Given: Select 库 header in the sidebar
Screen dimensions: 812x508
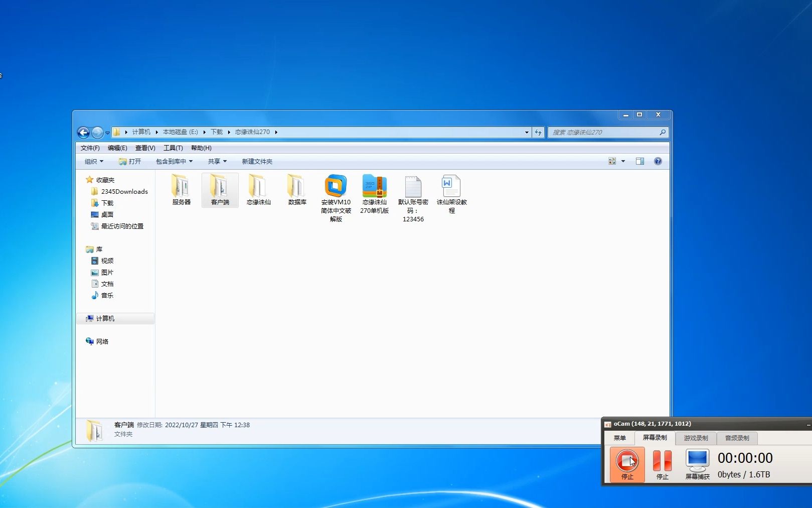Looking at the screenshot, I should (94, 249).
